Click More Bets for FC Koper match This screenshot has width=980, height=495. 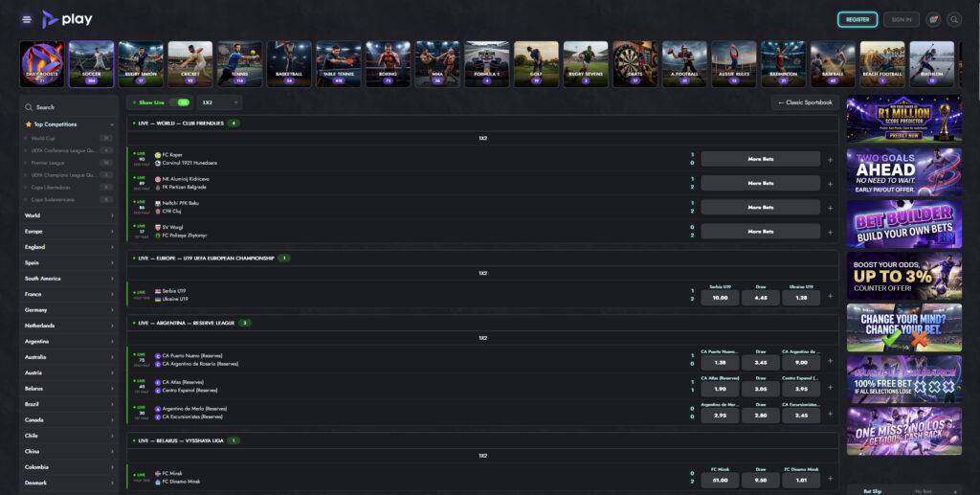point(761,159)
